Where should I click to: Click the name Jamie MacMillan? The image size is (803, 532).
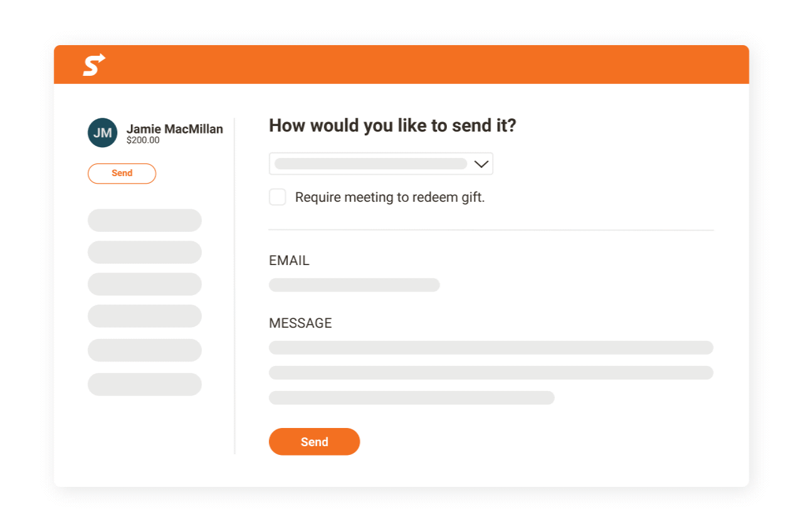(175, 128)
